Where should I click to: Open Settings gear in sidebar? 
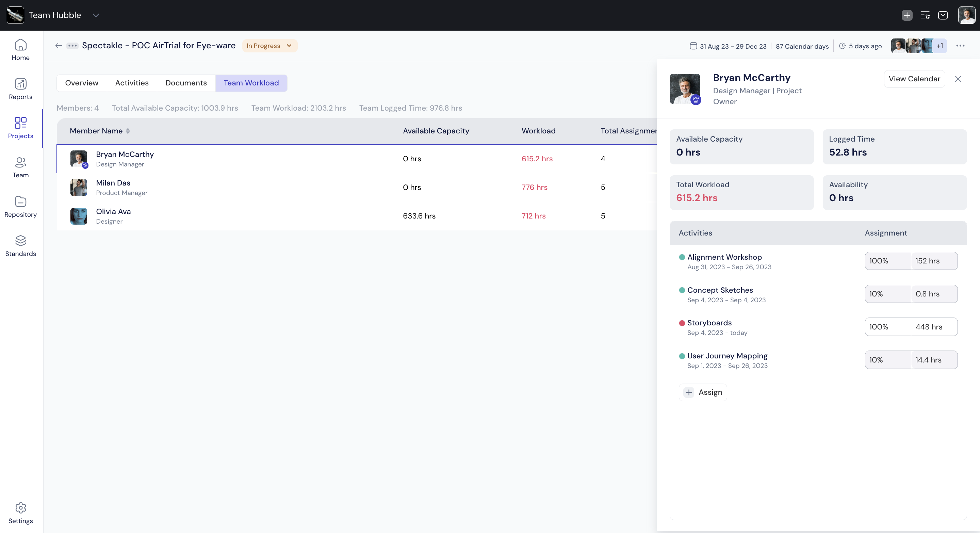20,508
